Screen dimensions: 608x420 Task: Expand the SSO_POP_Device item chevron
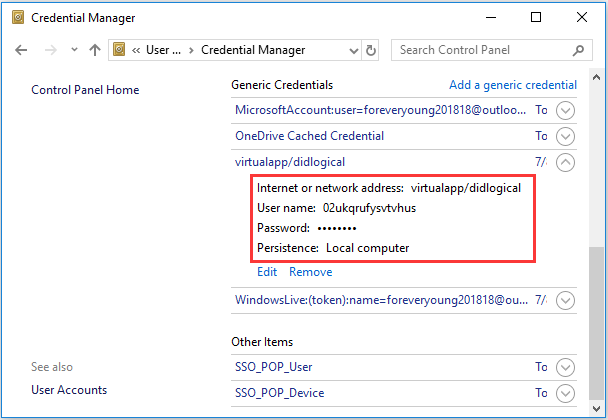coord(565,393)
